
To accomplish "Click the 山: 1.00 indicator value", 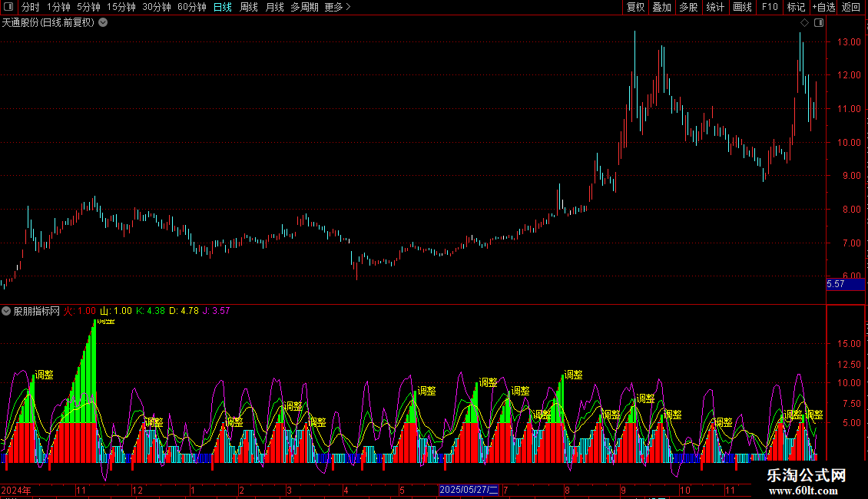I will (x=116, y=311).
